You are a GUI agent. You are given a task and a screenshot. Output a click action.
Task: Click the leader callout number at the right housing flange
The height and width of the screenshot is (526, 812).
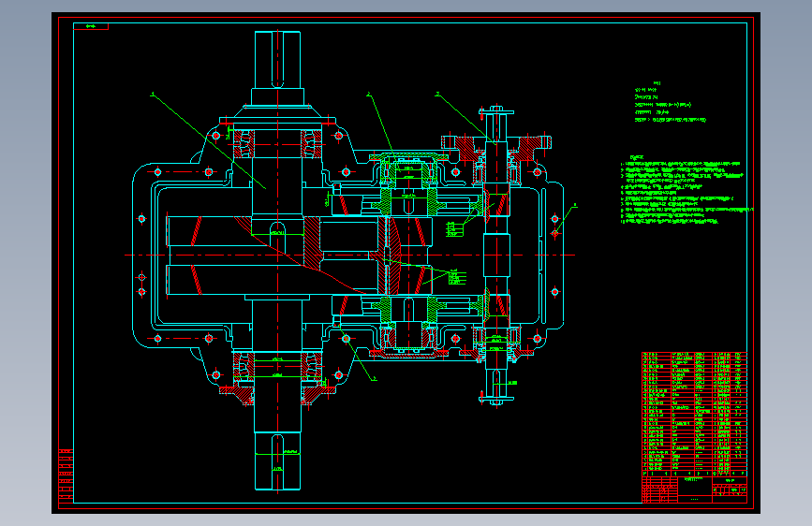575,205
